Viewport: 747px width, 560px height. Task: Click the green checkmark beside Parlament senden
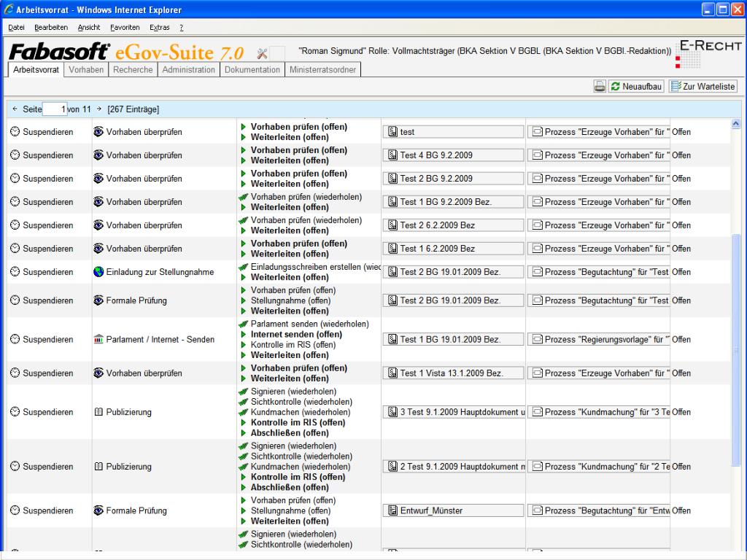[x=243, y=324]
